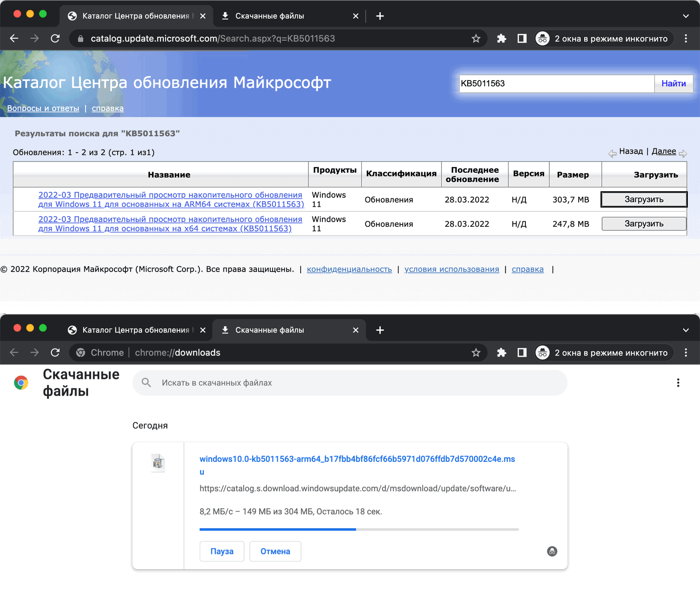This screenshot has height=600, width=700.
Task: Sort results by Продукты column header
Action: (x=335, y=170)
